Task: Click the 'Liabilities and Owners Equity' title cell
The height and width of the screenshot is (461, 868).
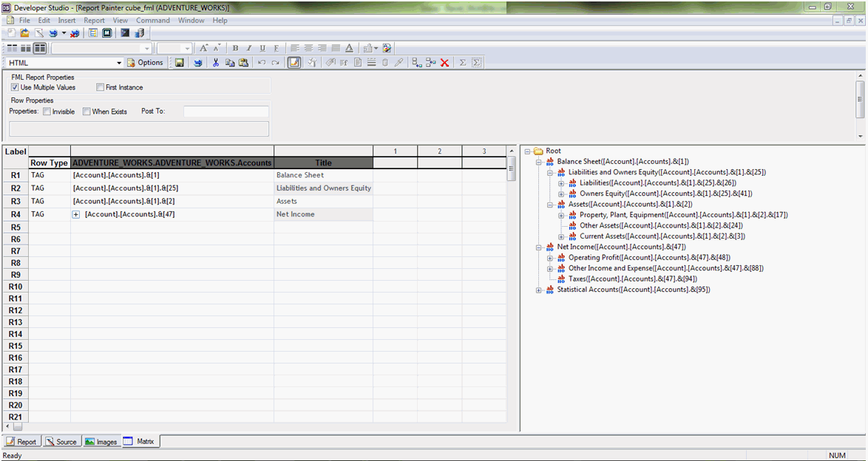Action: coord(323,188)
